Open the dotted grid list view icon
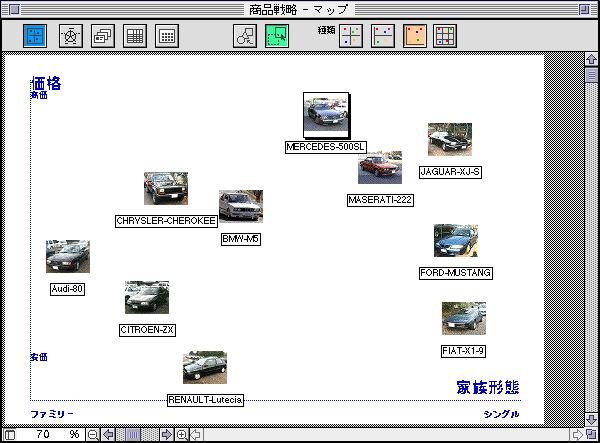600x443 pixels. pyautogui.click(x=167, y=36)
